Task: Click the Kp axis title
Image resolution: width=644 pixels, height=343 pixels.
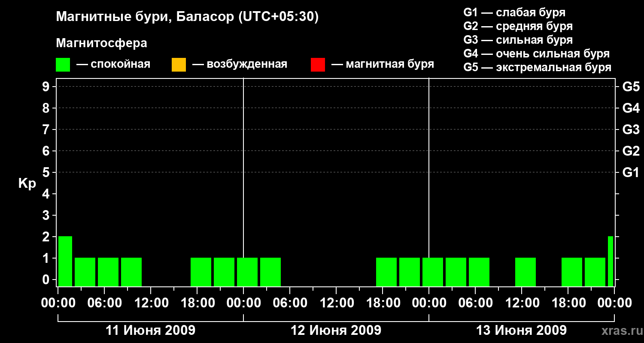Action: point(27,184)
